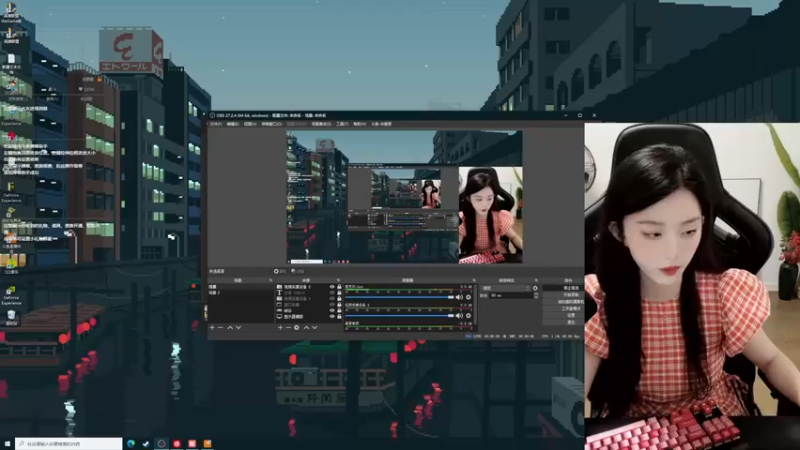Toggle visibility of the window capture source
800x450 pixels.
332,305
